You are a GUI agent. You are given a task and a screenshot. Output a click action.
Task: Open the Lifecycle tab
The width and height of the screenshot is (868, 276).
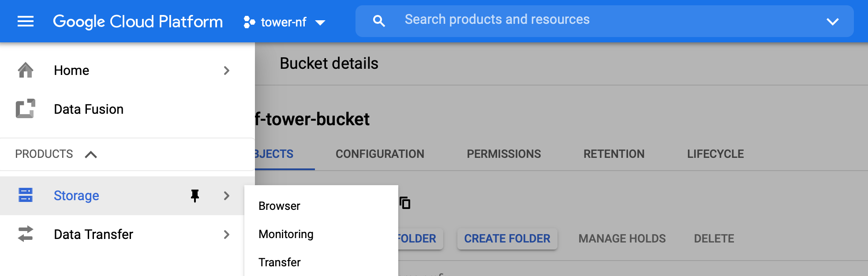click(x=715, y=154)
